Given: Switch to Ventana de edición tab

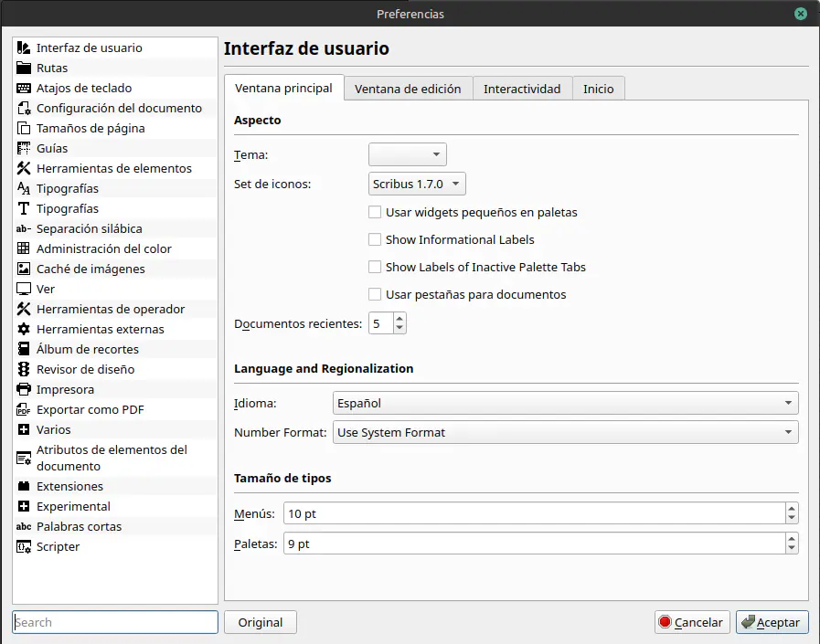Looking at the screenshot, I should pos(408,89).
